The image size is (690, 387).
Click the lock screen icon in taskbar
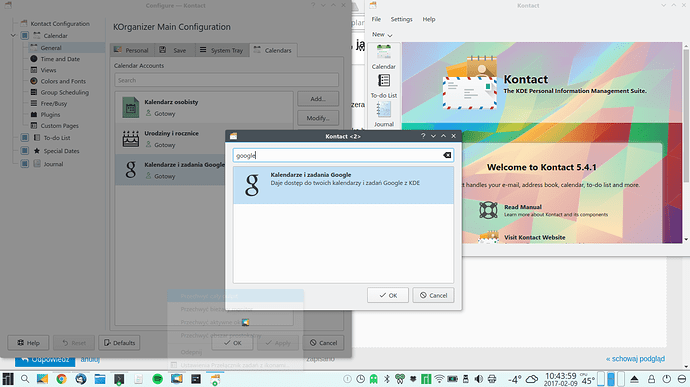tap(651, 379)
